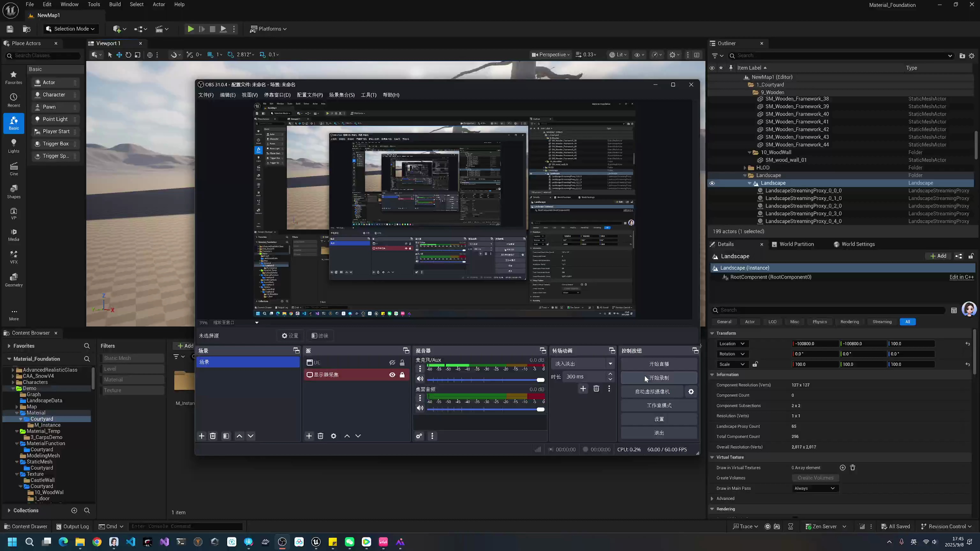
Task: Click the Edit in C++ link
Action: [961, 277]
